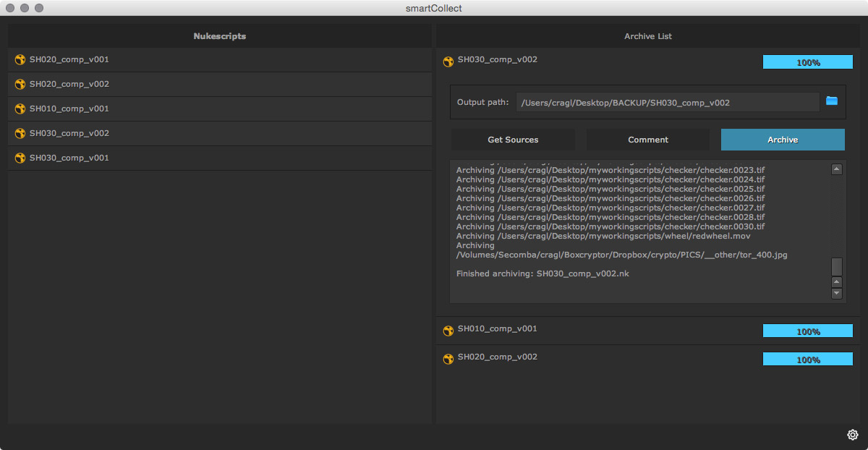Click the Nuke icon of SH030_comp_v002 in Archive List
The width and height of the screenshot is (868, 450).
448,61
